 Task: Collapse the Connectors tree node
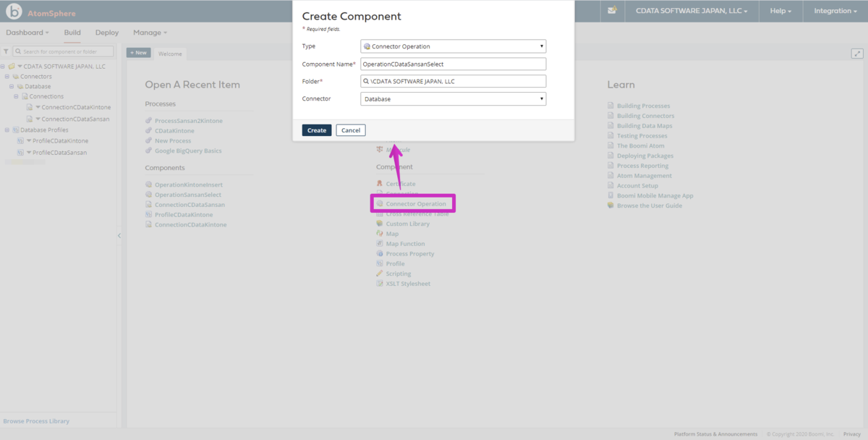coord(7,76)
